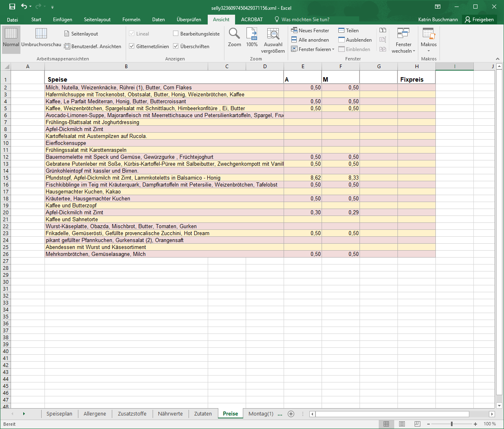Click the Save disk icon
Image resolution: width=504 pixels, height=429 pixels.
[x=12, y=7]
